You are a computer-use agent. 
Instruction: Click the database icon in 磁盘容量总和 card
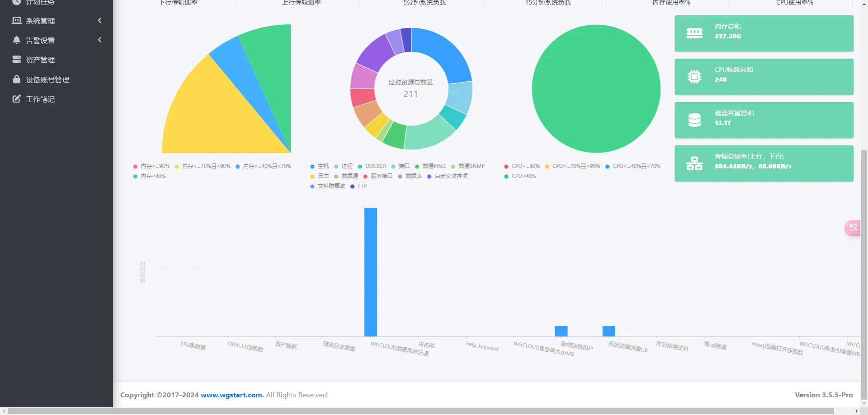(x=694, y=120)
